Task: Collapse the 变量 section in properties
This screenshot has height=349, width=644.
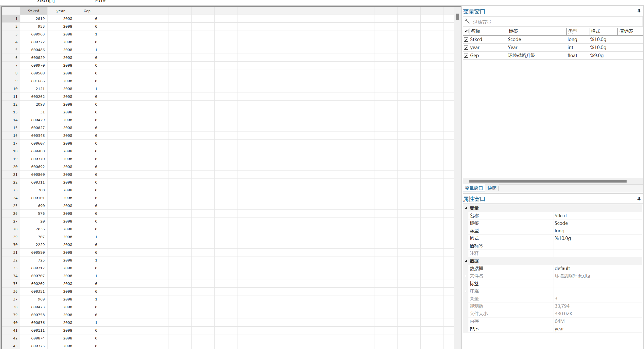Action: coord(466,208)
